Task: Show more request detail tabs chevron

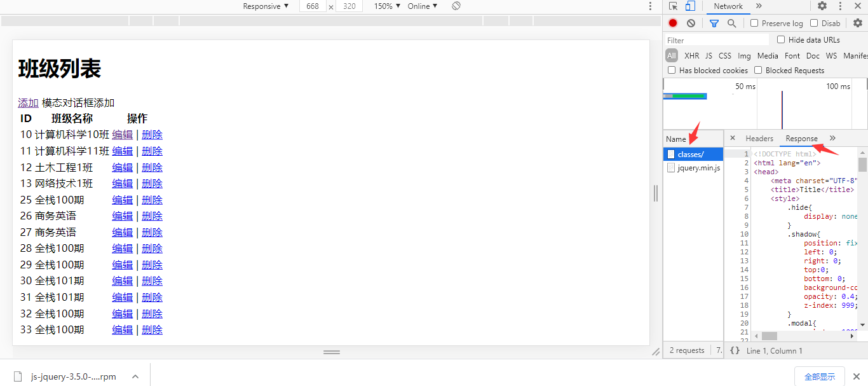Action: pos(832,138)
